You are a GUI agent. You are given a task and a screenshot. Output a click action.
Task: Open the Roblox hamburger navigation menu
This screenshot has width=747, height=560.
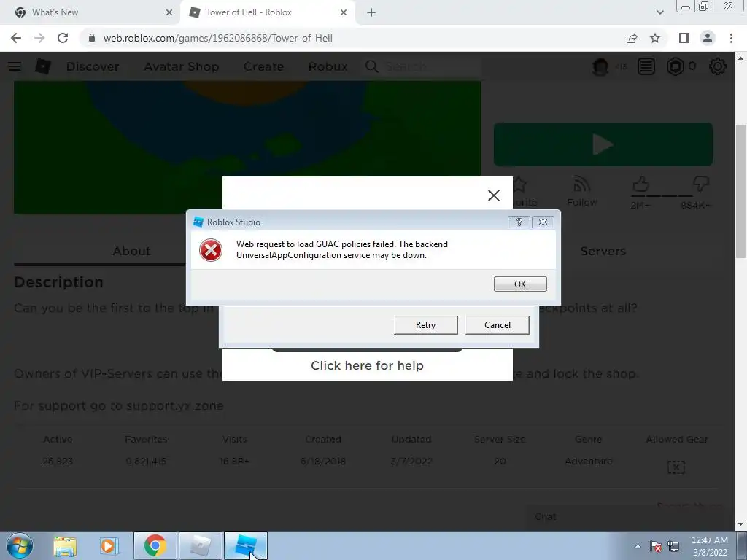(x=15, y=66)
